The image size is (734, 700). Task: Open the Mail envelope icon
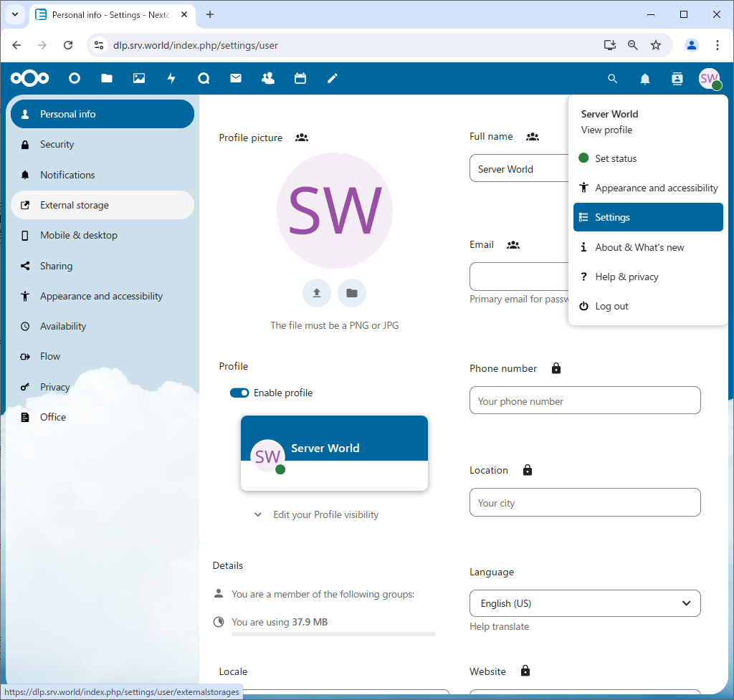pyautogui.click(x=236, y=79)
